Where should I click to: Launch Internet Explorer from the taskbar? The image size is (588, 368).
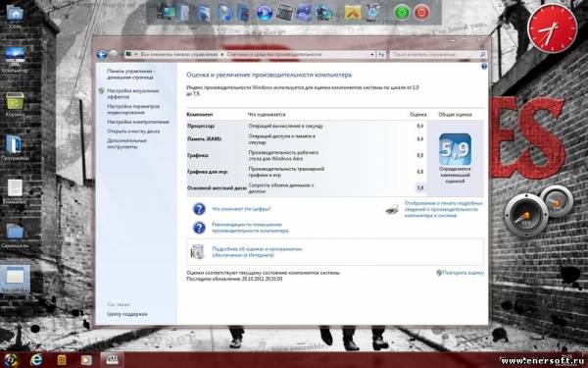36,360
